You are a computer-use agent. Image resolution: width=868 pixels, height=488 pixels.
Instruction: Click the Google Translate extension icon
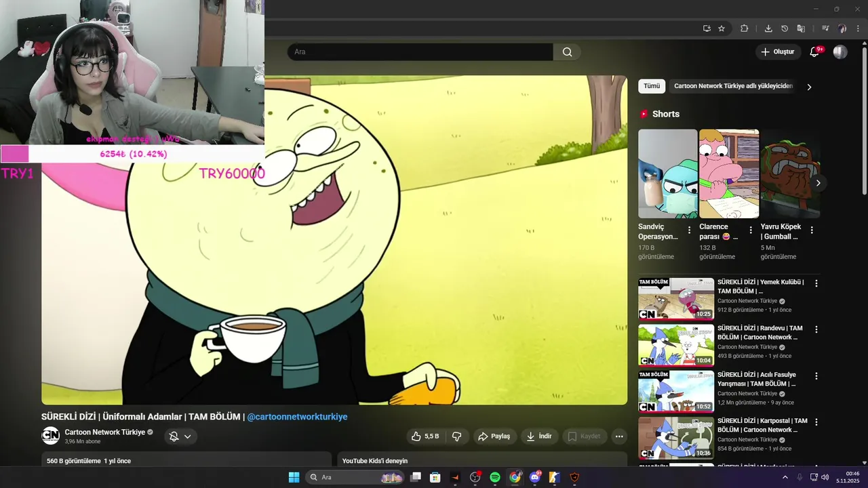[x=801, y=28]
